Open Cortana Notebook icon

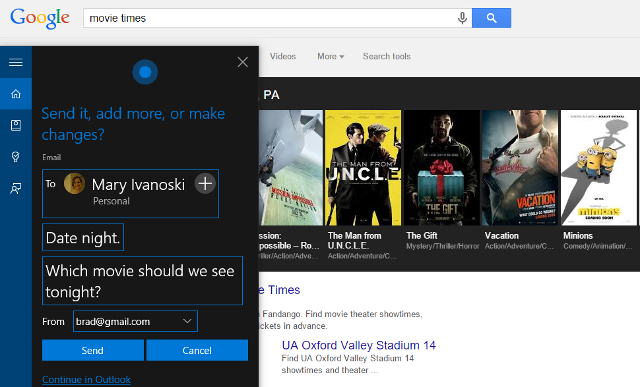click(16, 125)
